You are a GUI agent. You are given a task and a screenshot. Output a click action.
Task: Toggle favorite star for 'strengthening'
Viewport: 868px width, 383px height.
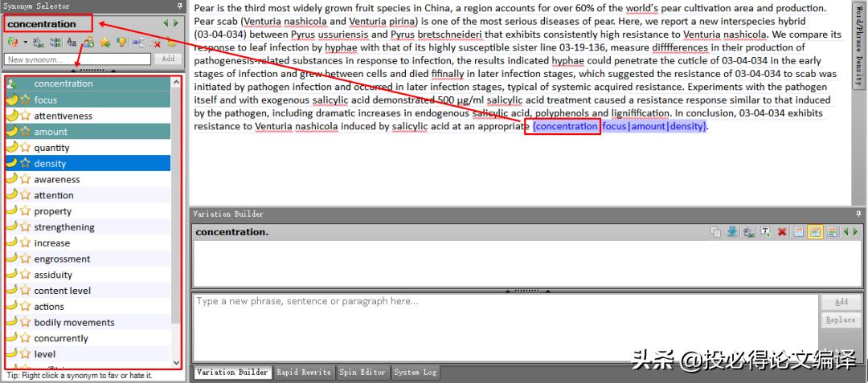pyautogui.click(x=25, y=226)
